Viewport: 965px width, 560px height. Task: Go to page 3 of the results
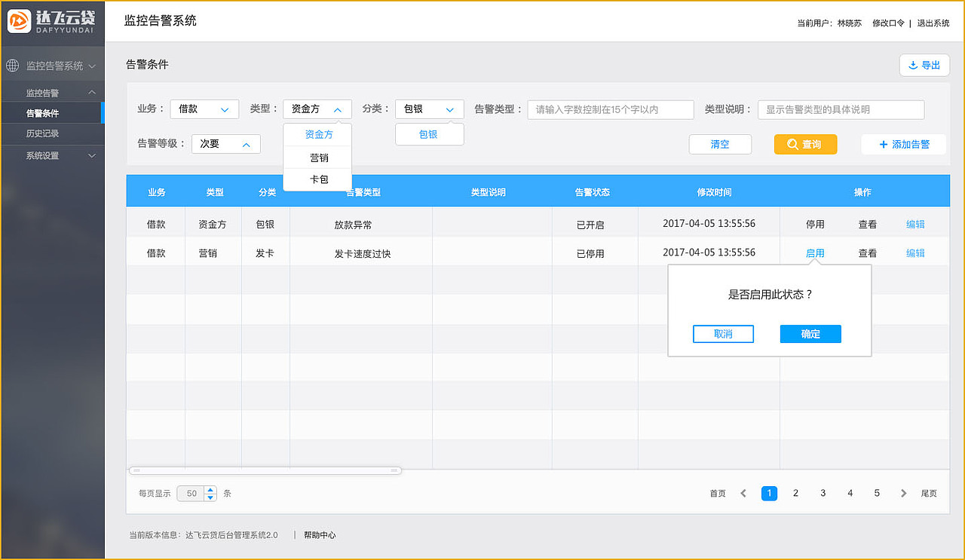823,493
